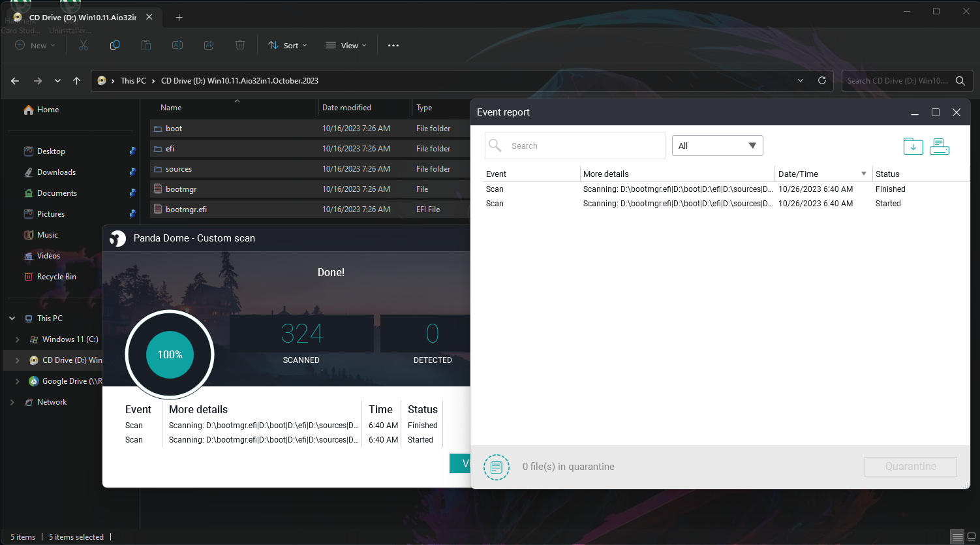This screenshot has width=980, height=545.
Task: Open the New item dropdown
Action: (x=35, y=46)
